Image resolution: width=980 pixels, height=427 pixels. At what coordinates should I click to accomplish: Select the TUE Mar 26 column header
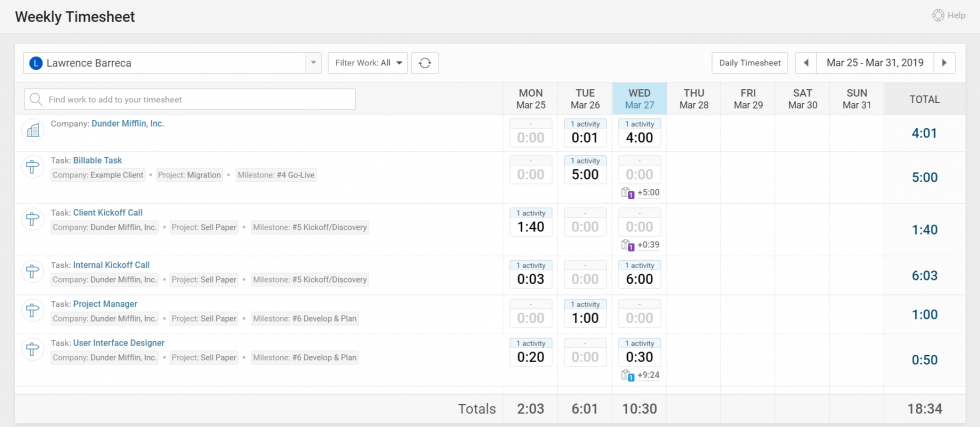pyautogui.click(x=585, y=99)
